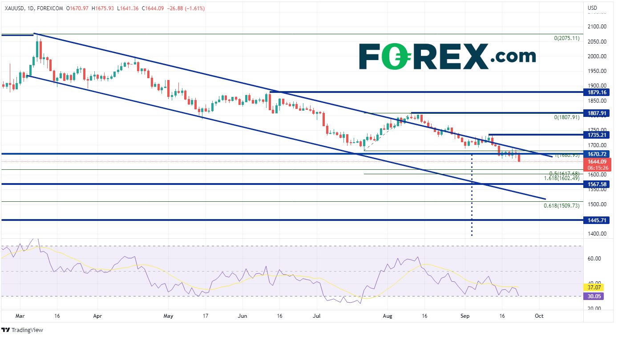Viewport: 618px width, 364px height.
Task: Select the 1735.21 price level tag
Action: (597, 135)
